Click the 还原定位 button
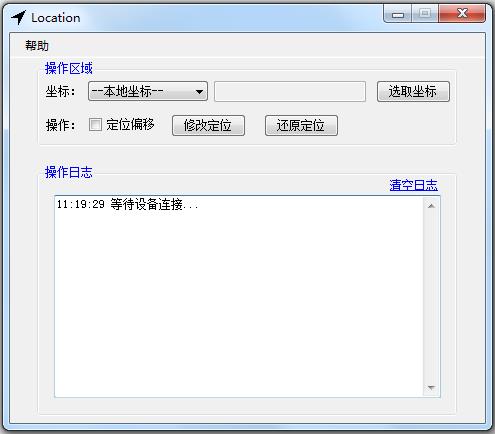Screen dimensions: 495x434 [x=301, y=125]
